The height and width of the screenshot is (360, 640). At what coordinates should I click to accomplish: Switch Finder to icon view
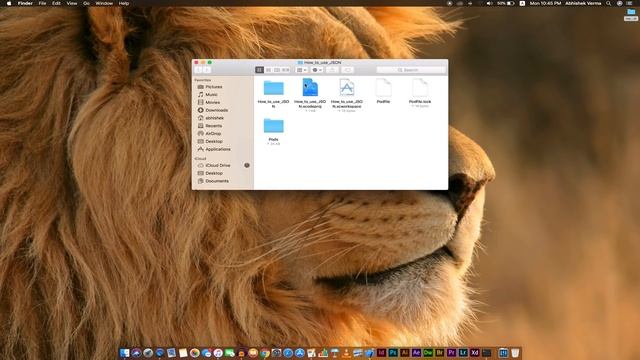click(x=259, y=70)
